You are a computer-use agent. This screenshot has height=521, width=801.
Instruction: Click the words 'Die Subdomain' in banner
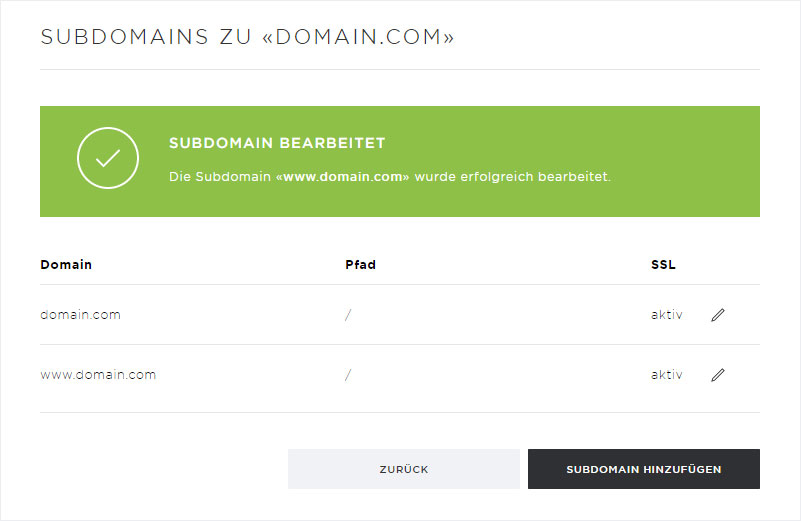coord(220,177)
